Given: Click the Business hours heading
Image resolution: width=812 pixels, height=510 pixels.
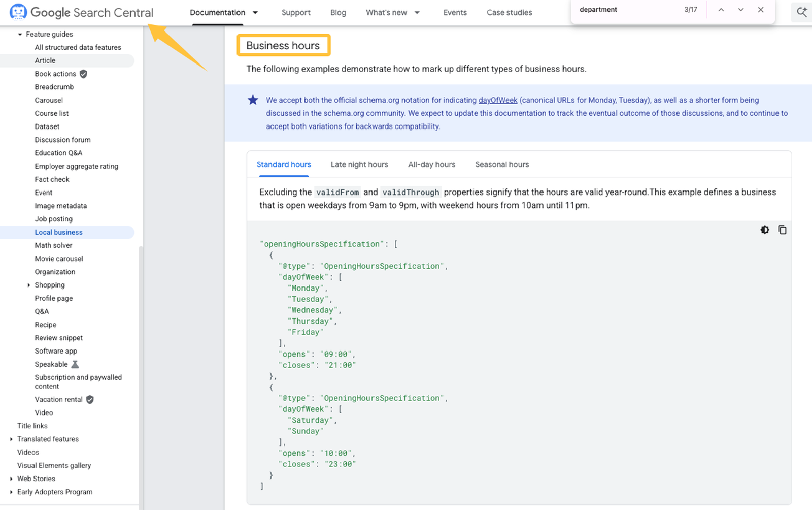Looking at the screenshot, I should tap(283, 45).
